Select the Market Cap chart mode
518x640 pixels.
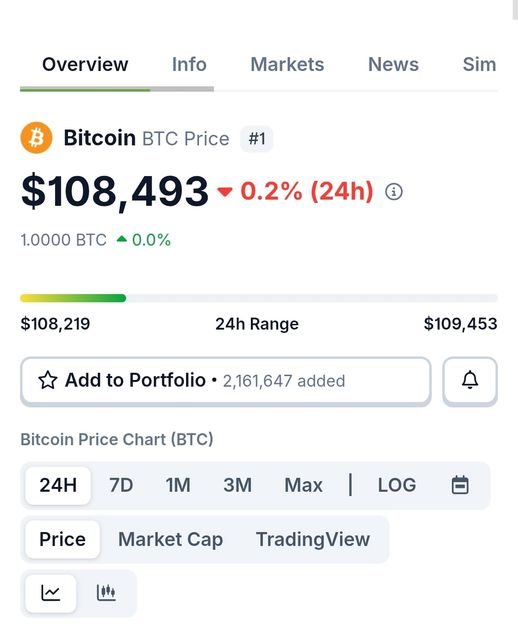171,539
